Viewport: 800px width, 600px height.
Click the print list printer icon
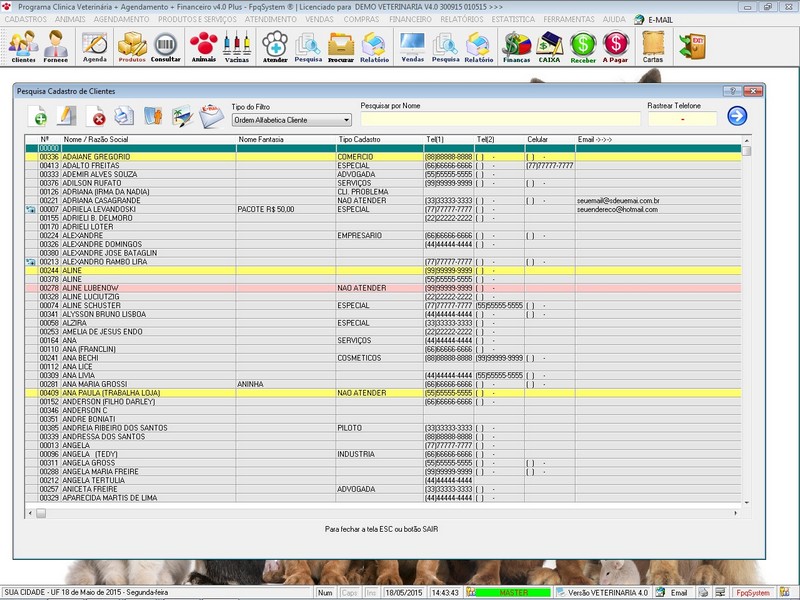click(x=124, y=116)
